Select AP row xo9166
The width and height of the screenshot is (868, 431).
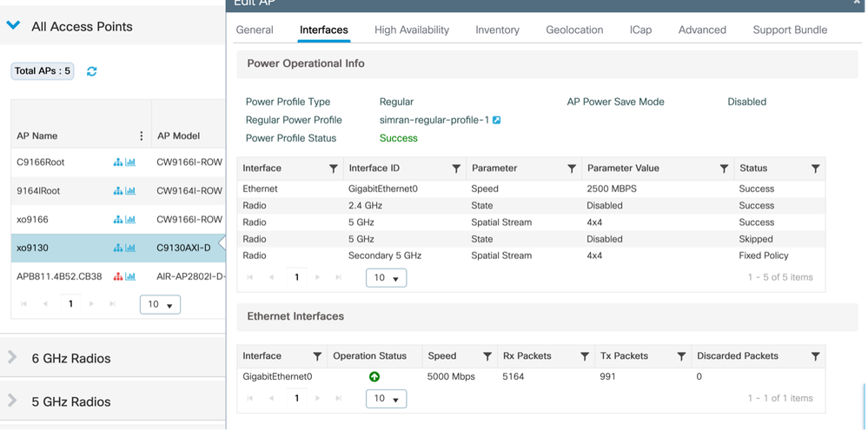click(x=118, y=220)
